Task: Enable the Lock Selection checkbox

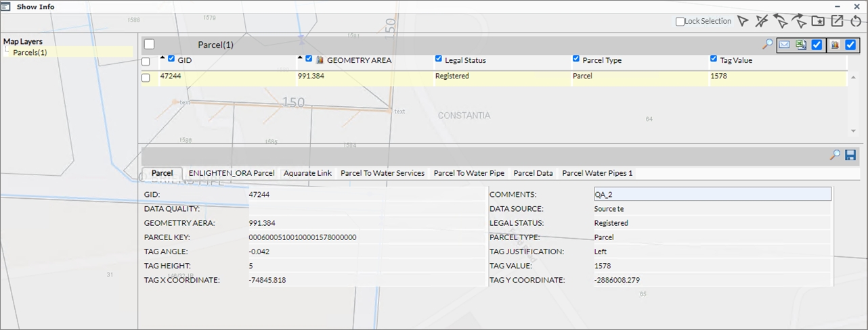Action: (x=680, y=22)
